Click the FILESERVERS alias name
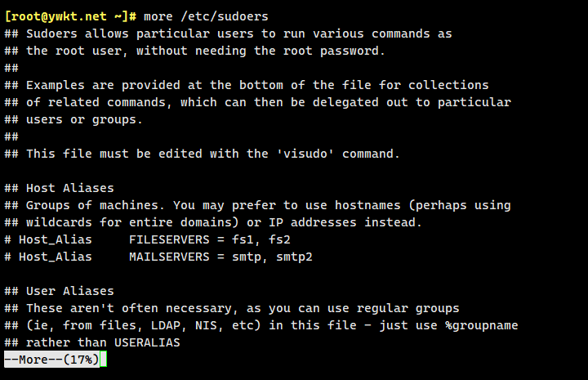 [167, 239]
